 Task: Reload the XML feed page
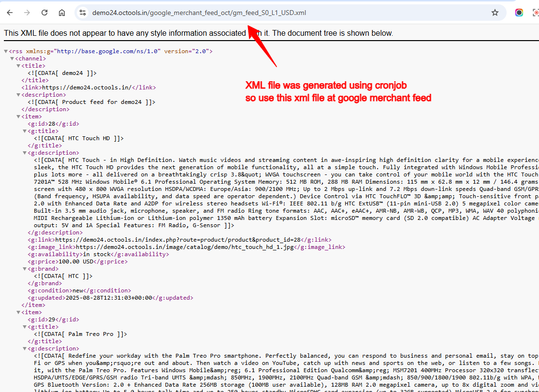44,13
